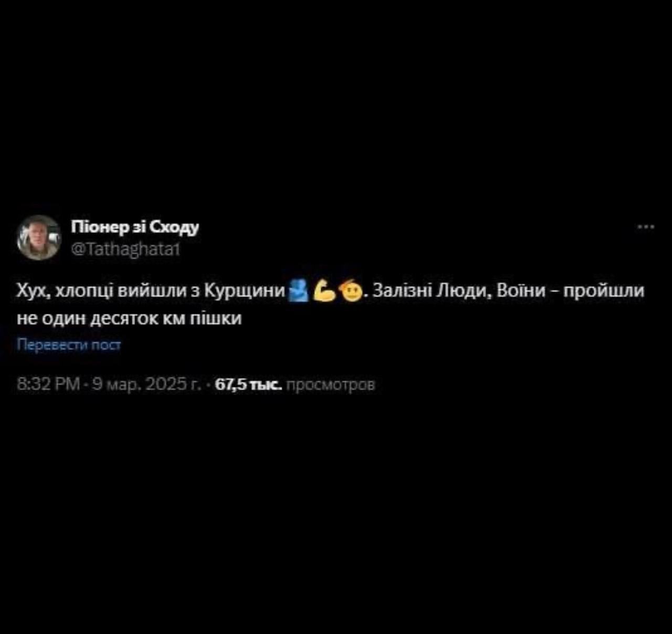
Task: Click the saluting face emoji
Action: (351, 290)
